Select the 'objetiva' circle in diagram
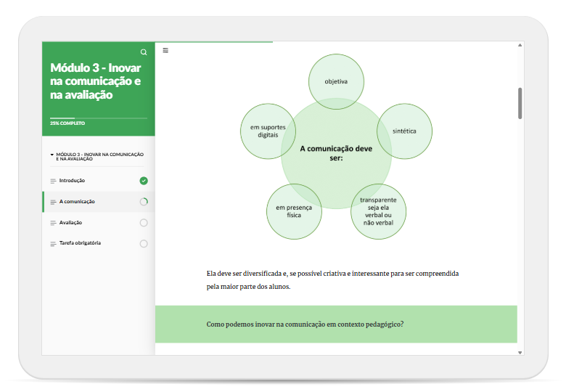Viewport: 566px width, 392px height. click(336, 81)
